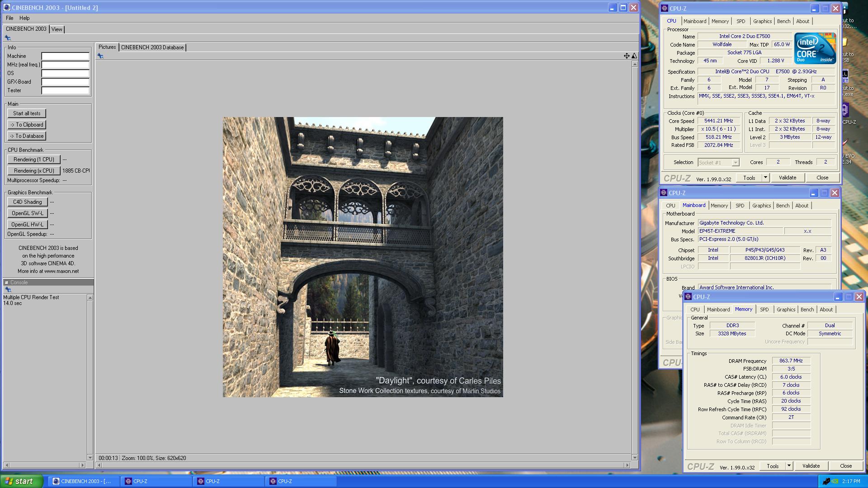
Task: Switch to CINEBENCH 2003 taskbar item
Action: pyautogui.click(x=85, y=481)
